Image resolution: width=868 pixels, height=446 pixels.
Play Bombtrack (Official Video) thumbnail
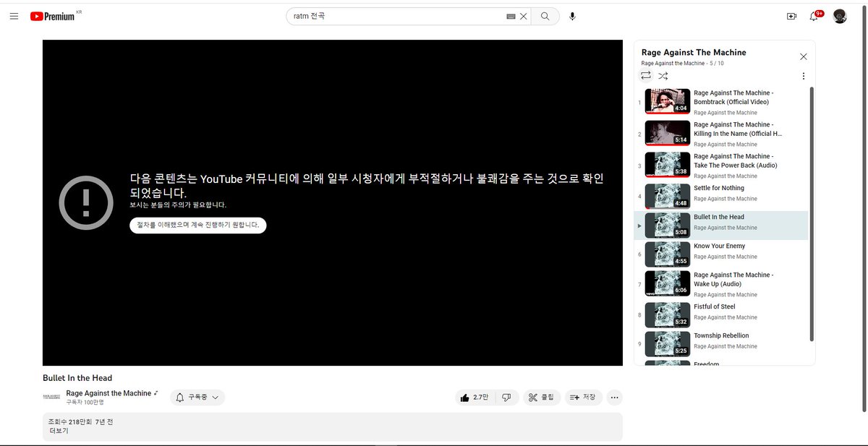(668, 101)
